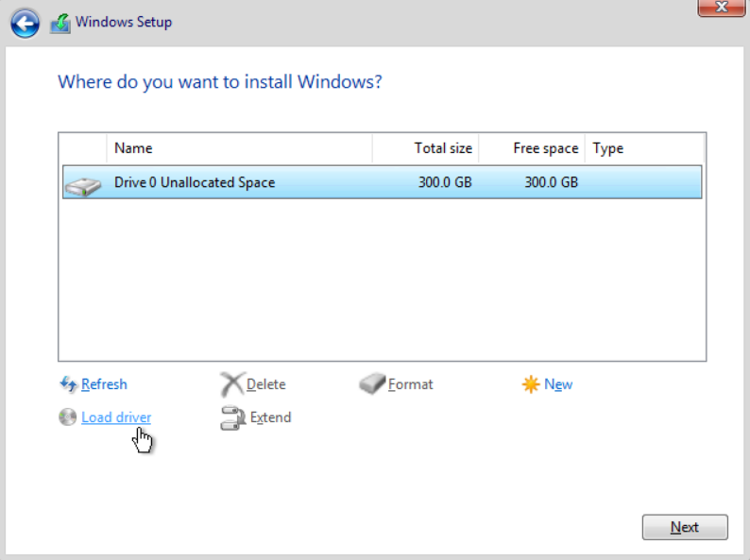Click the Extend partition icon
750x560 pixels.
233,418
